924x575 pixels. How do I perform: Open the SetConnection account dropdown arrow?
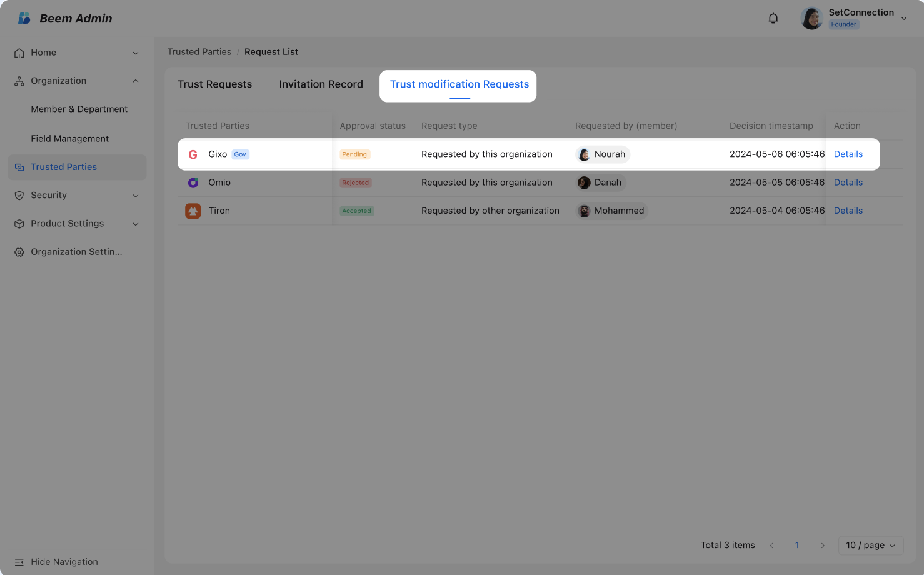[903, 19]
